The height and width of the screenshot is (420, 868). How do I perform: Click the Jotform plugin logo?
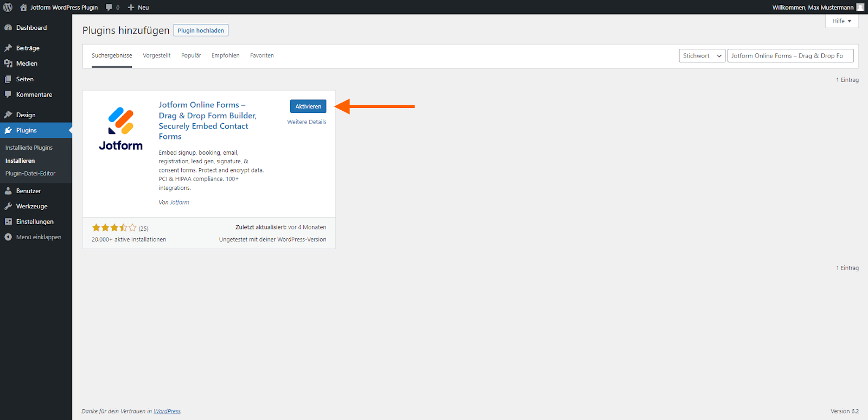pos(120,129)
